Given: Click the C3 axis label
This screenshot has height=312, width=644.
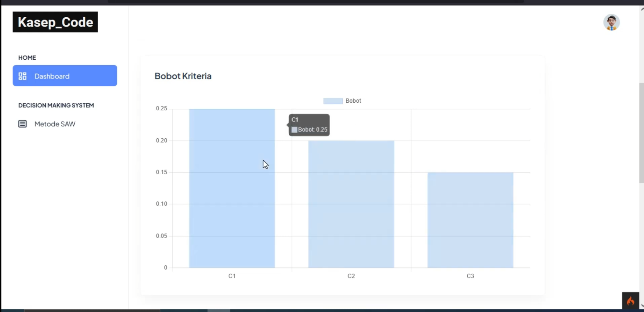Looking at the screenshot, I should pos(470,276).
